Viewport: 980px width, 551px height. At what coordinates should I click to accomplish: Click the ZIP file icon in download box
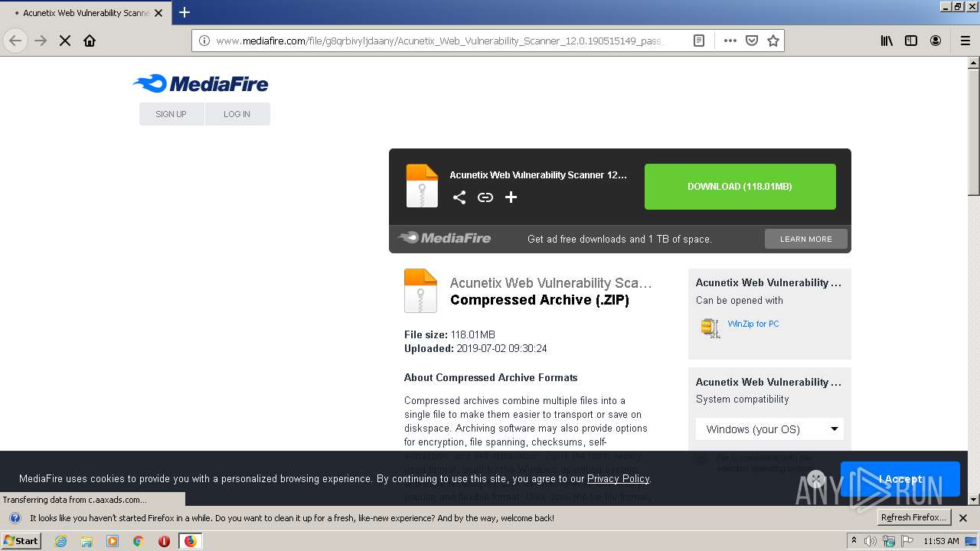tap(422, 186)
